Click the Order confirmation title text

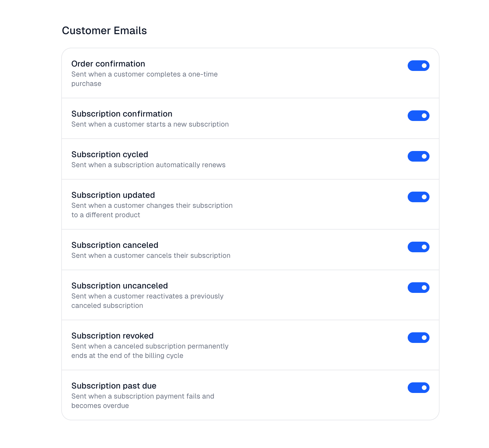[108, 64]
